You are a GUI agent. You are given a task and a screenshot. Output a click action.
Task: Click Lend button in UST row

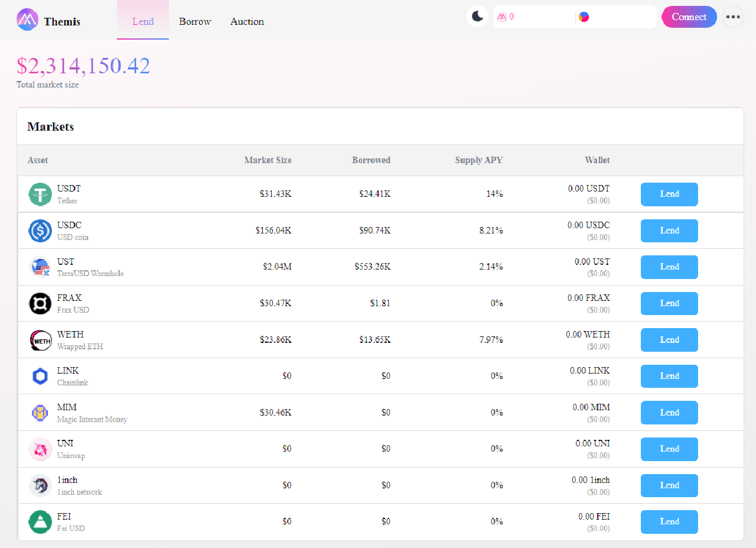(669, 267)
